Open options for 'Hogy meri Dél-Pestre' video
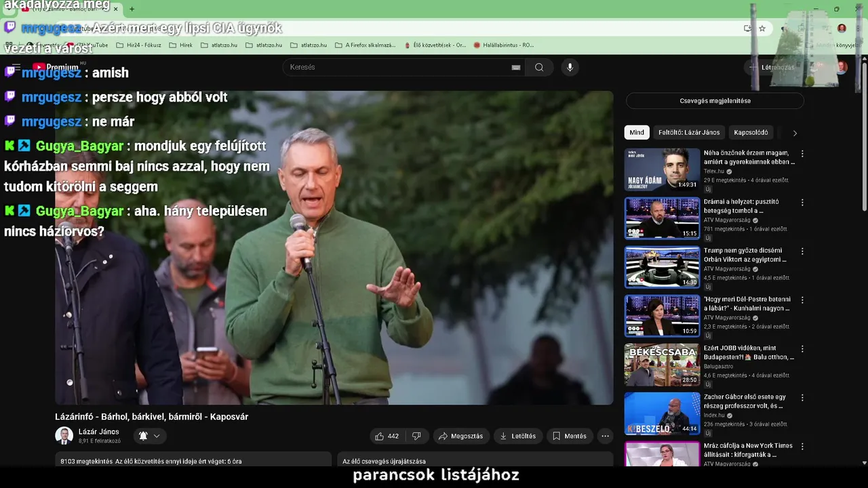The width and height of the screenshot is (868, 488). tap(802, 300)
